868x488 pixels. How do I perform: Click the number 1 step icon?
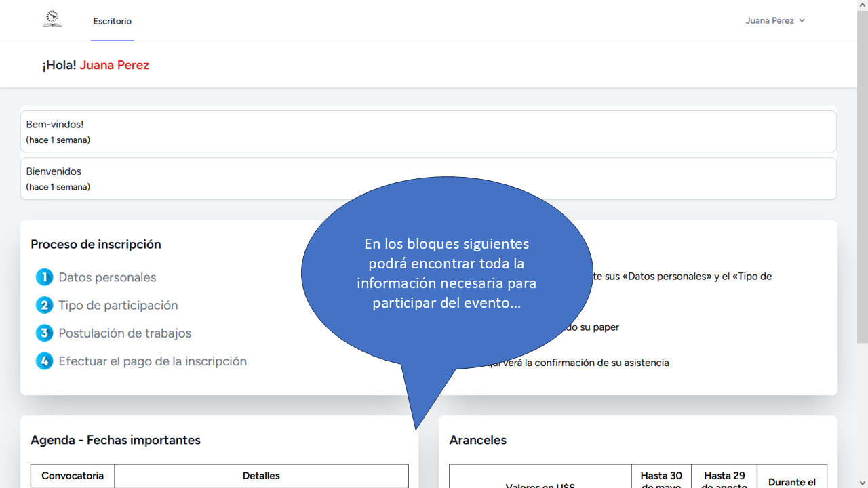[44, 277]
